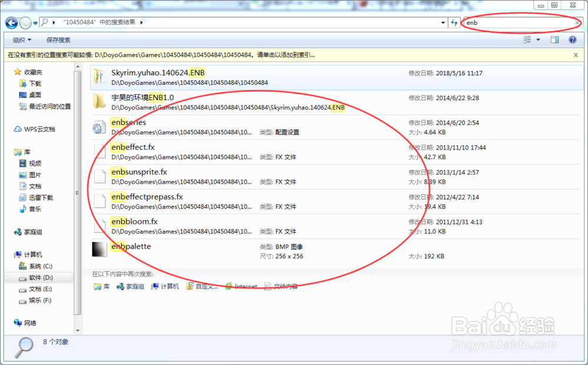Dismiss the yellow information bar
The width and height of the screenshot is (588, 365).
pos(576,55)
